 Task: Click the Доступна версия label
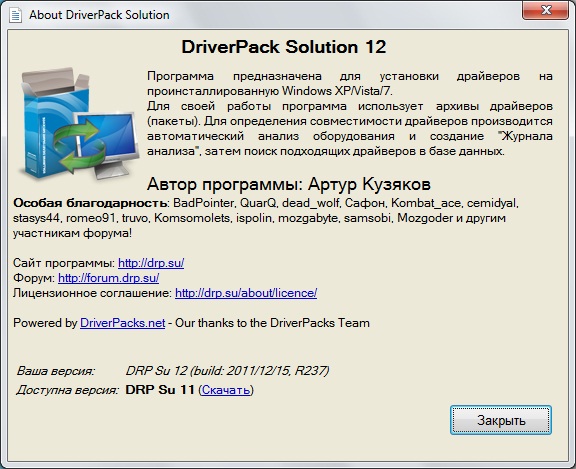point(67,390)
